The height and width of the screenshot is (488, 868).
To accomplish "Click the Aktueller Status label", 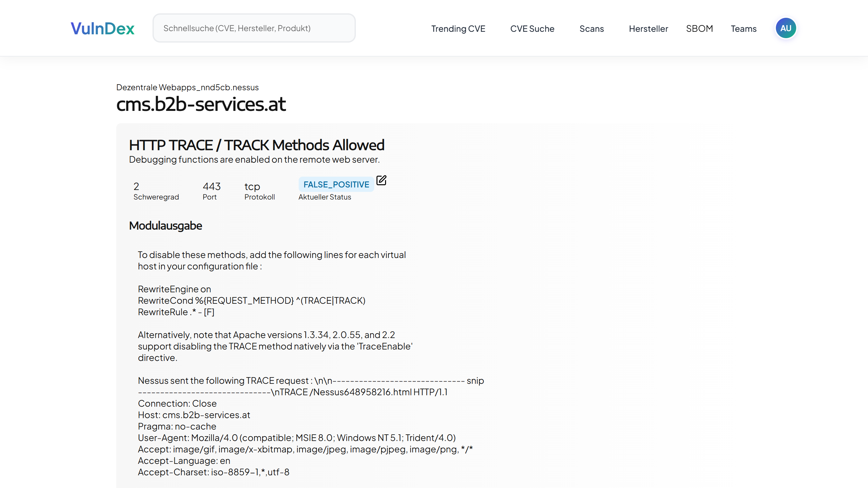I will [324, 197].
